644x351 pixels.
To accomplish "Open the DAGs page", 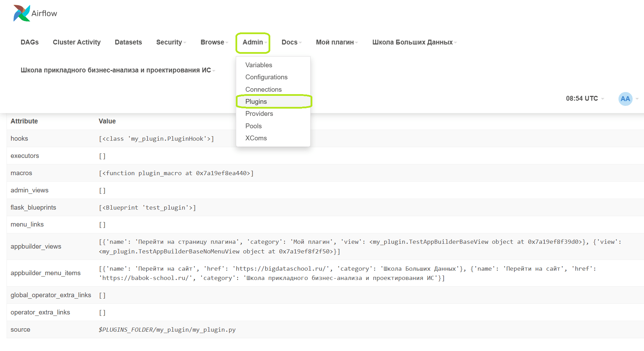I will tap(30, 42).
